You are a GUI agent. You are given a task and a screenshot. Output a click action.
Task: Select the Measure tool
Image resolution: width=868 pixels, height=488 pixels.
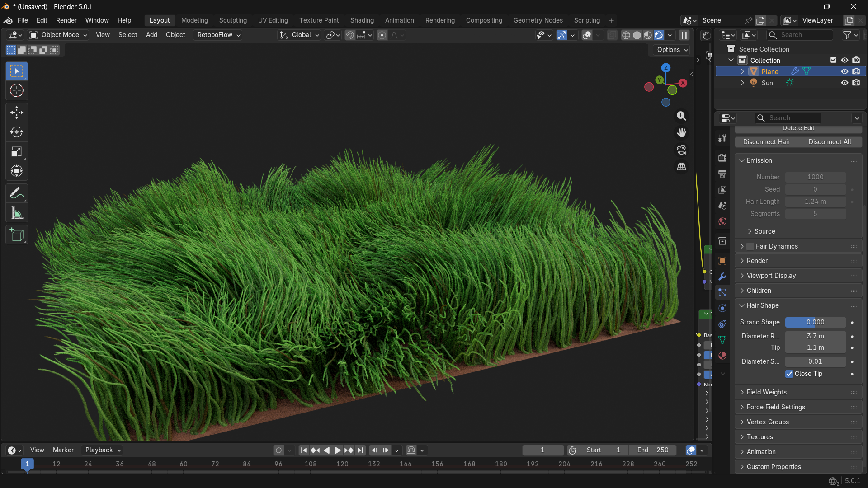17,213
